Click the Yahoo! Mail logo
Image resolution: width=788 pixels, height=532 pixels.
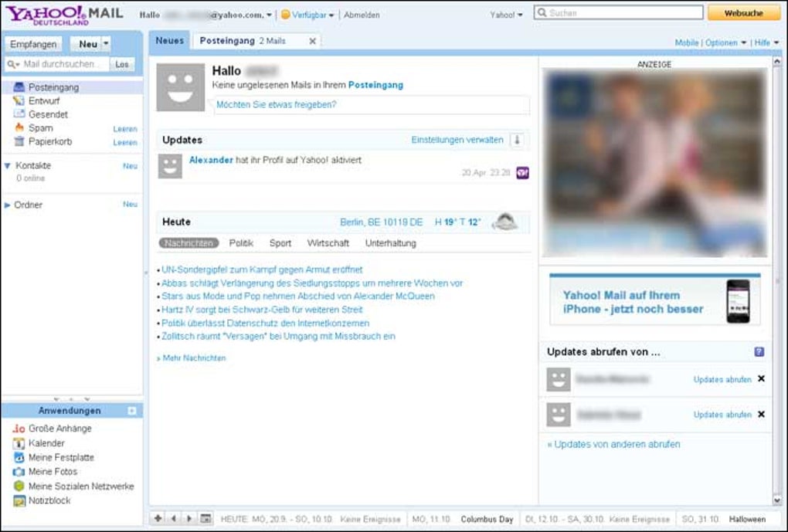[64, 15]
